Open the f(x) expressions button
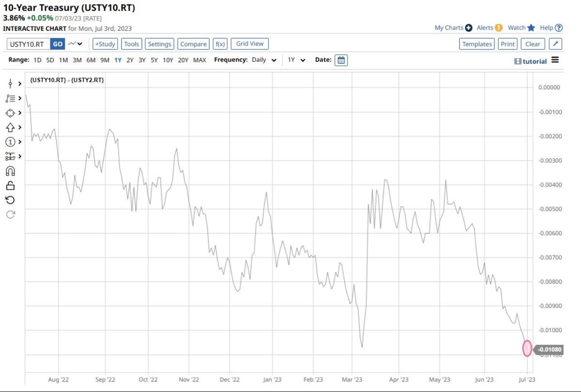 tap(220, 44)
